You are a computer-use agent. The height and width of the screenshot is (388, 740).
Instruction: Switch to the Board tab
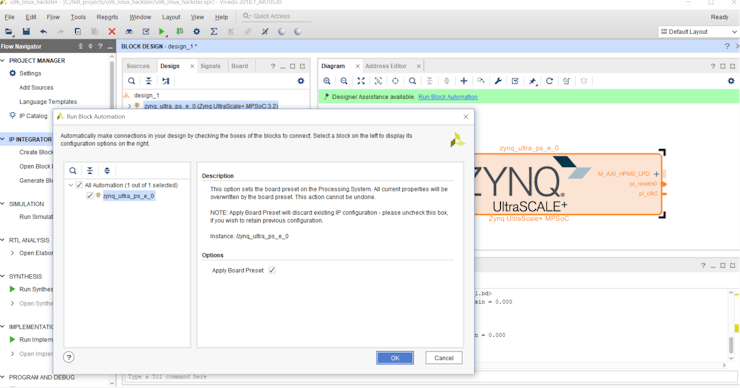(240, 66)
